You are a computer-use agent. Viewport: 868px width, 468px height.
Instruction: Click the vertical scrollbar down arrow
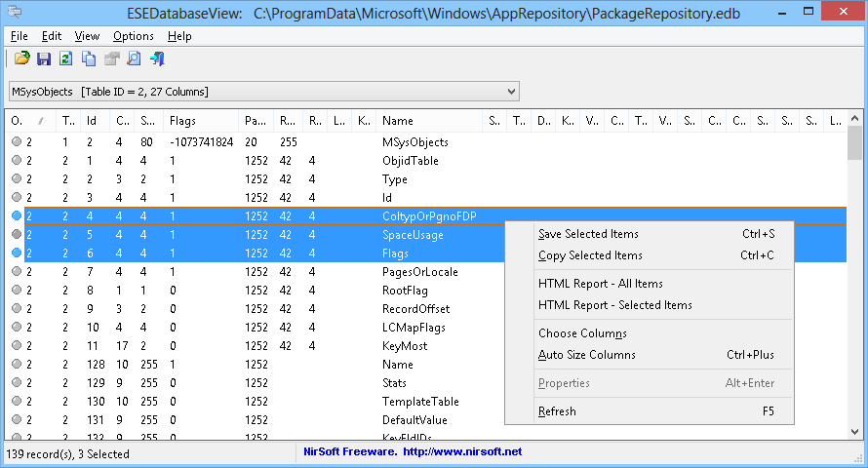854,432
